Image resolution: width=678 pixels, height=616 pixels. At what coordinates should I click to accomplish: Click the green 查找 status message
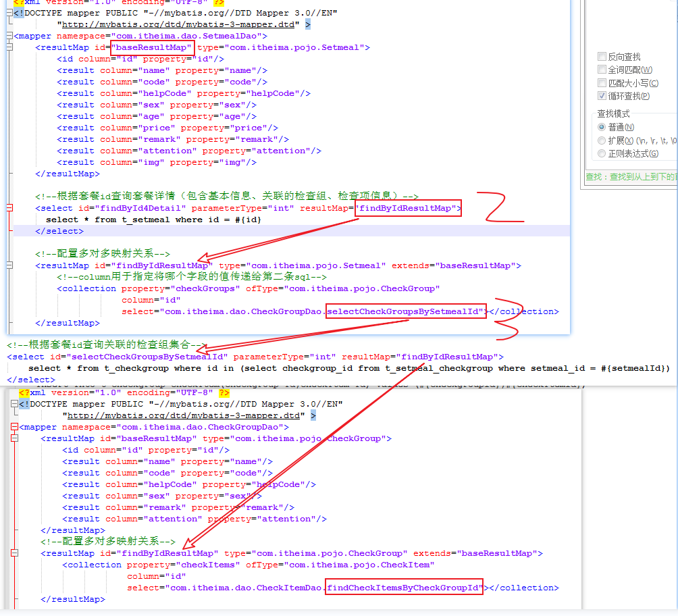[631, 177]
